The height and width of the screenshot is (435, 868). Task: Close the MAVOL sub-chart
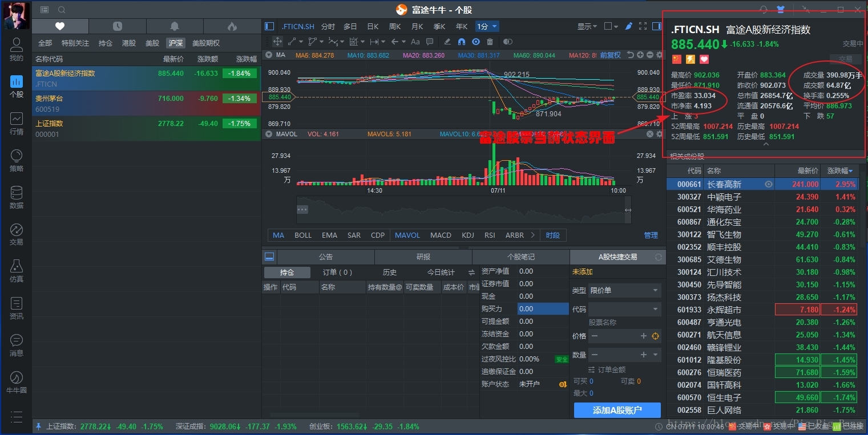click(650, 134)
